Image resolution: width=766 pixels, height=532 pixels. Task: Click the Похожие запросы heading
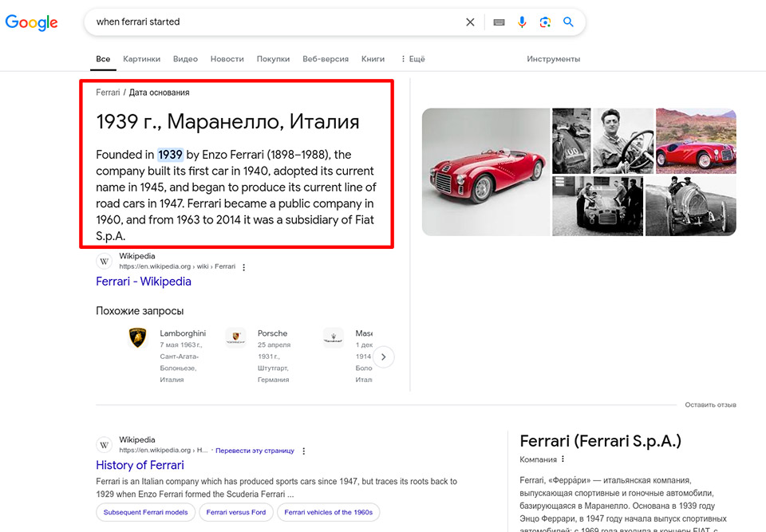pyautogui.click(x=140, y=311)
